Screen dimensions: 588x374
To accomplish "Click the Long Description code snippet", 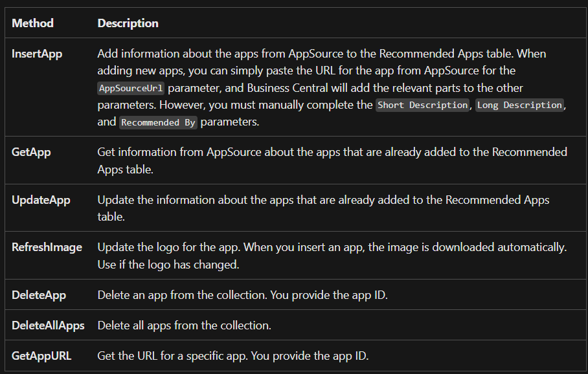I will click(x=519, y=105).
